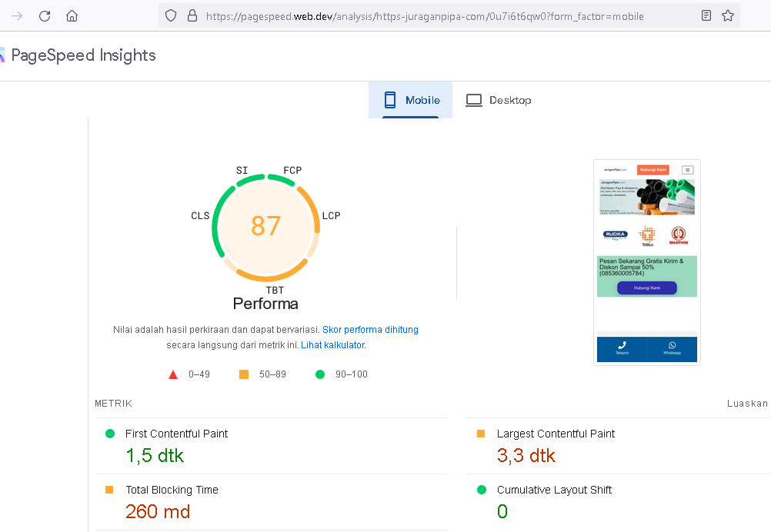Switch to the Desktop tab
Viewport: 771px width, 532px height.
(x=499, y=100)
